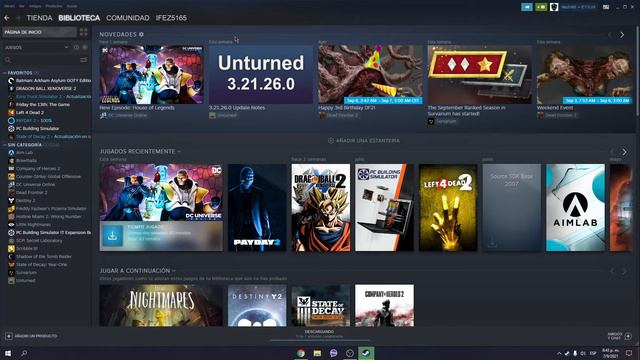Open the Amigos y chat button
Viewport: 640px width, 360px height.
pyautogui.click(x=620, y=336)
